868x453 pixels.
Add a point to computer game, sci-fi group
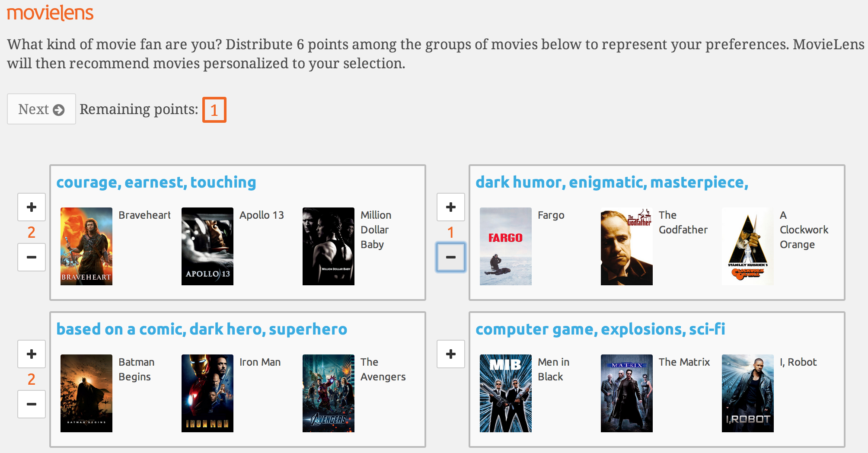point(451,354)
